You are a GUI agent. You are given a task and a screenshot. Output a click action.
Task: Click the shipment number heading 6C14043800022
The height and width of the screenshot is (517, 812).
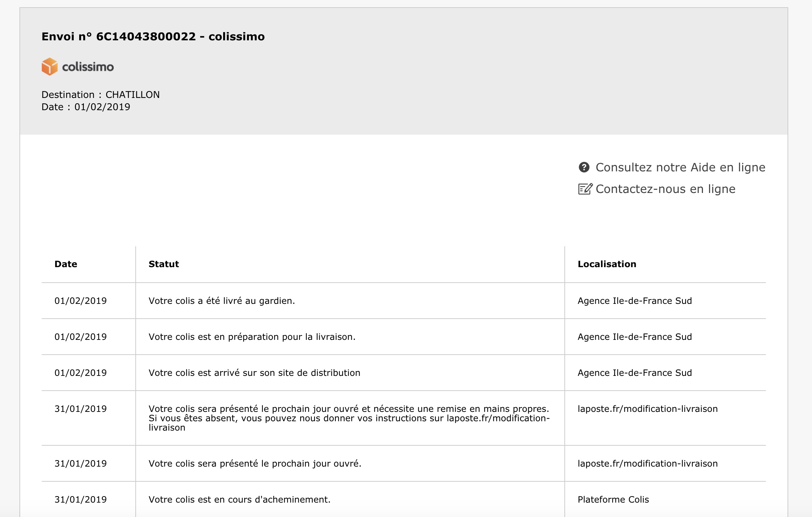coord(153,37)
